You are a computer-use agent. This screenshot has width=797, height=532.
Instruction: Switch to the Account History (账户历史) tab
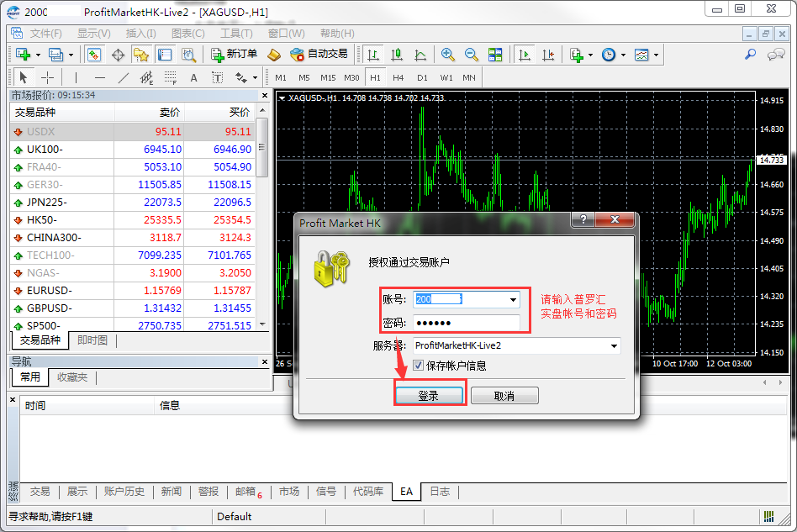coord(124,492)
